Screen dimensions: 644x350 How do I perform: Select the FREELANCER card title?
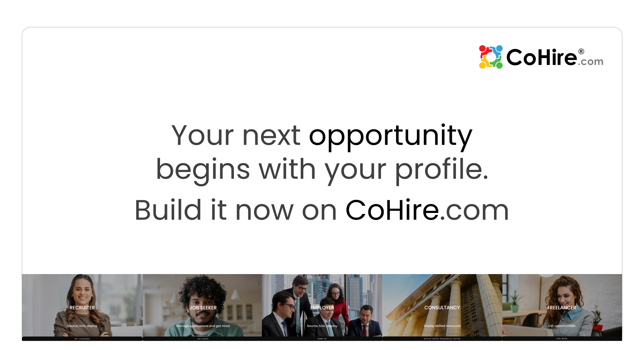[x=562, y=308]
